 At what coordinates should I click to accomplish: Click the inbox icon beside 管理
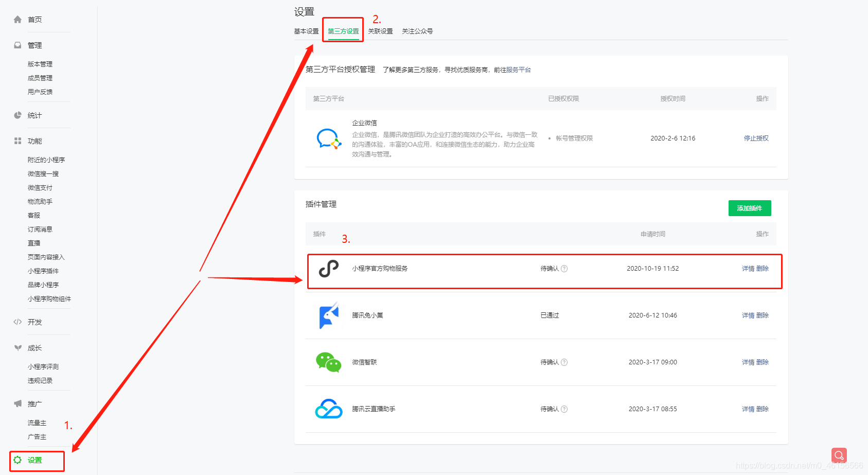click(x=17, y=45)
